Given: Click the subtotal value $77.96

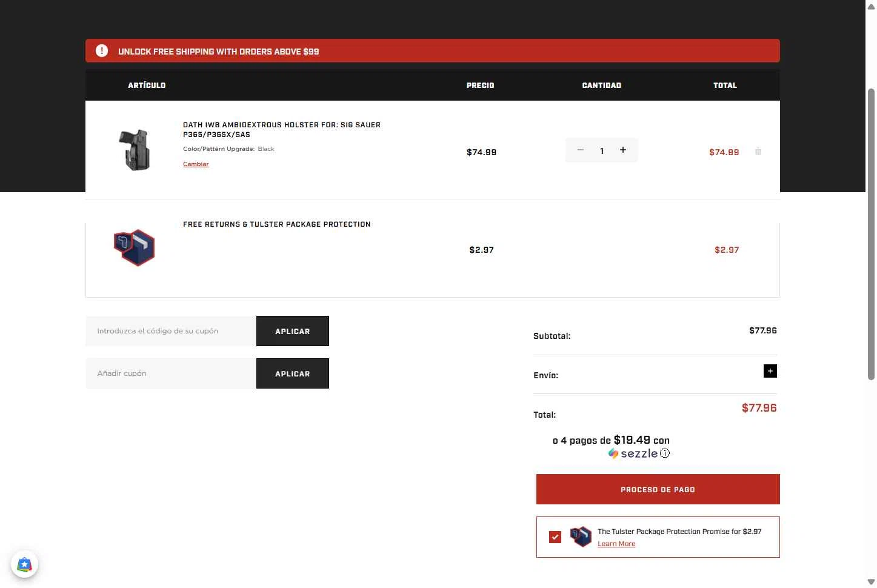Looking at the screenshot, I should (763, 330).
